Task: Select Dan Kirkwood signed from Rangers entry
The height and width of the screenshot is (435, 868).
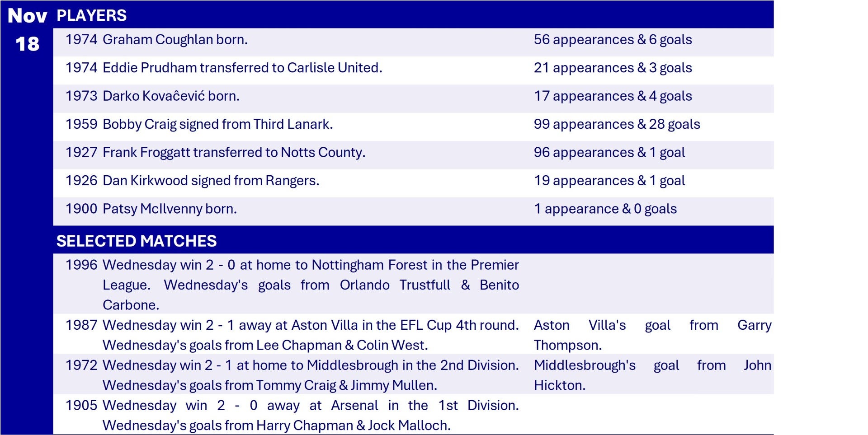Action: point(211,181)
